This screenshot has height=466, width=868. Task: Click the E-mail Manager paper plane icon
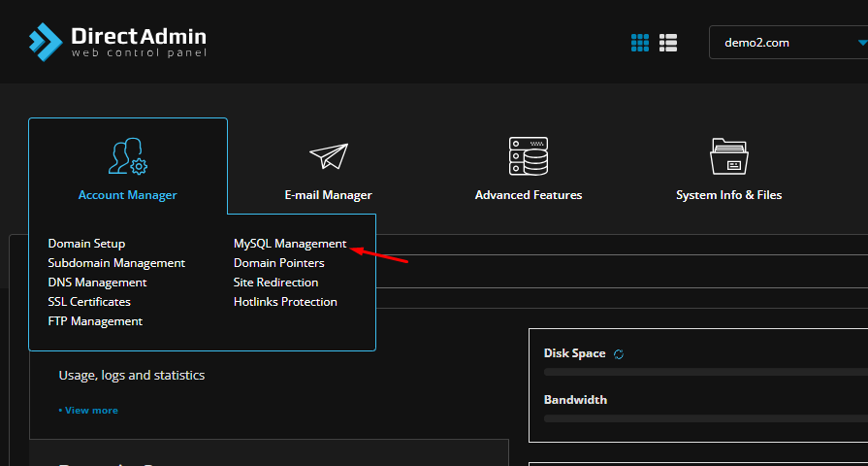point(328,156)
